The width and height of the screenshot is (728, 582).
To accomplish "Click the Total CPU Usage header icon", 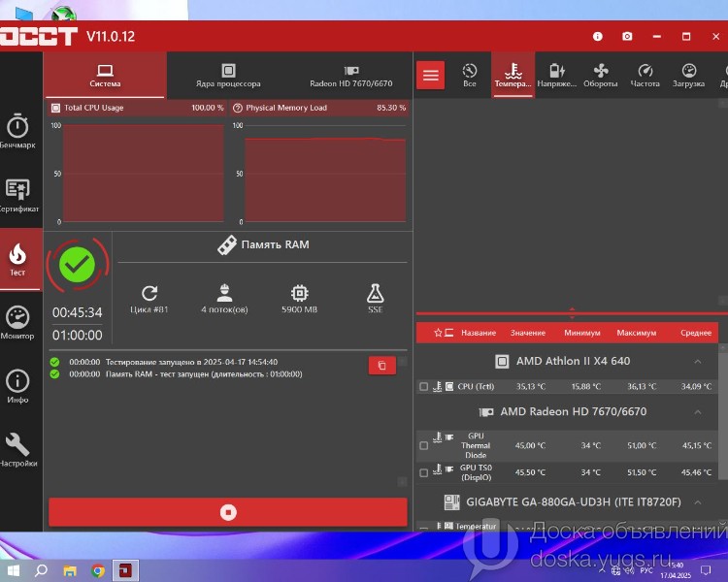I will (x=55, y=108).
